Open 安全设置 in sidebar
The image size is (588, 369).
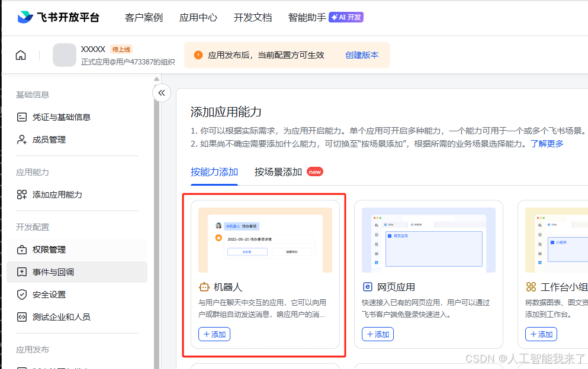click(77, 294)
